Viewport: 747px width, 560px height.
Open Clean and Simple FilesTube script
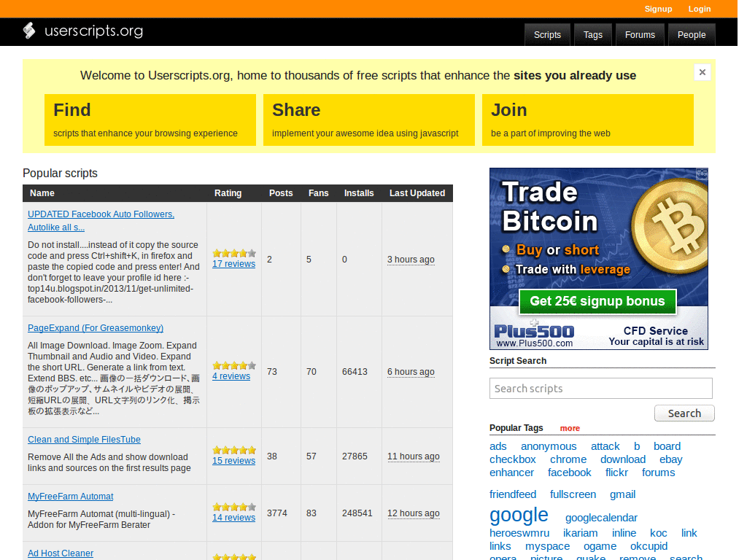click(84, 440)
